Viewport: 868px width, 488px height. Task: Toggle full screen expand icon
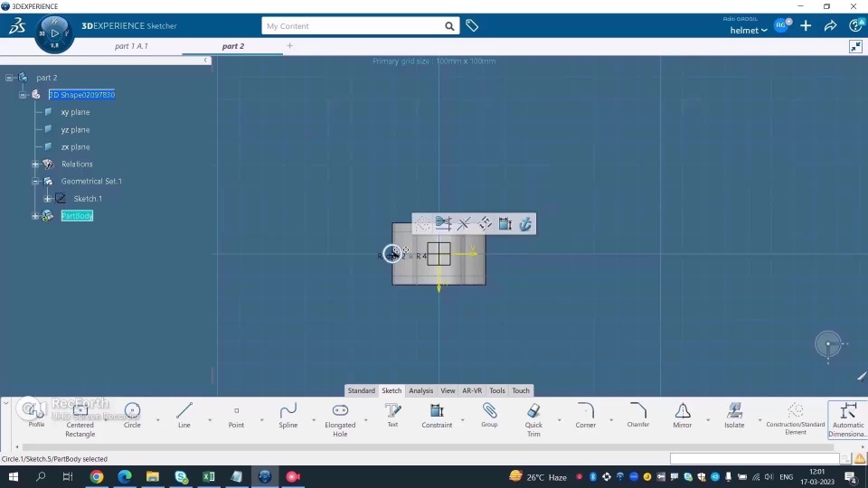[856, 46]
